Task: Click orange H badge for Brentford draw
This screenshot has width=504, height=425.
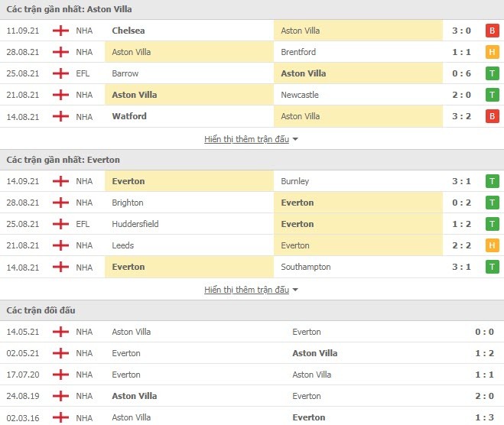Action: click(x=493, y=52)
